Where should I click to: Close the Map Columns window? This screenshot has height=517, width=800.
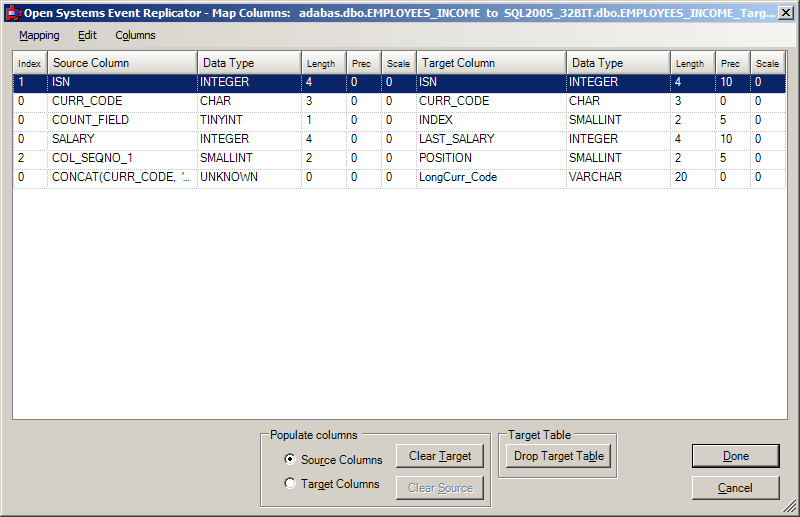pos(786,13)
